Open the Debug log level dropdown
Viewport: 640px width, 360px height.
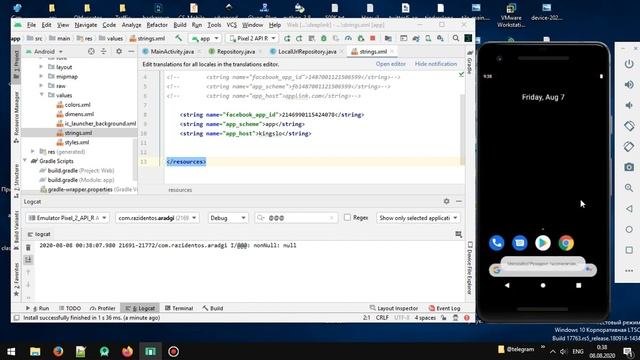coord(228,218)
